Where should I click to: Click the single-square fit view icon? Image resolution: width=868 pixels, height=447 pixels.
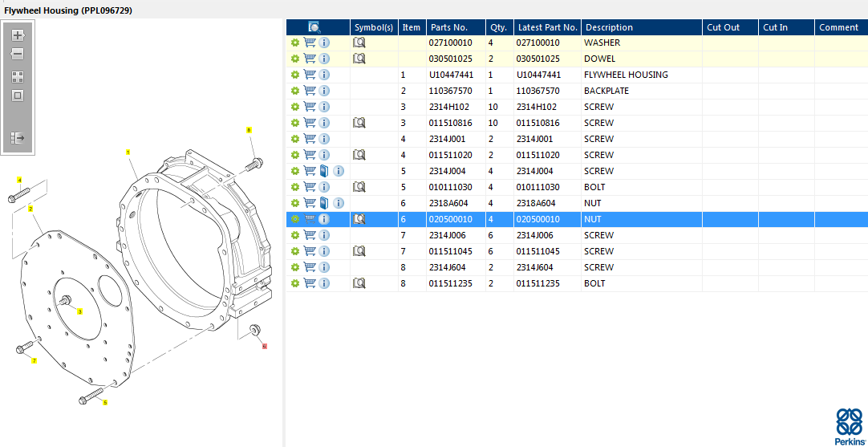pos(18,95)
